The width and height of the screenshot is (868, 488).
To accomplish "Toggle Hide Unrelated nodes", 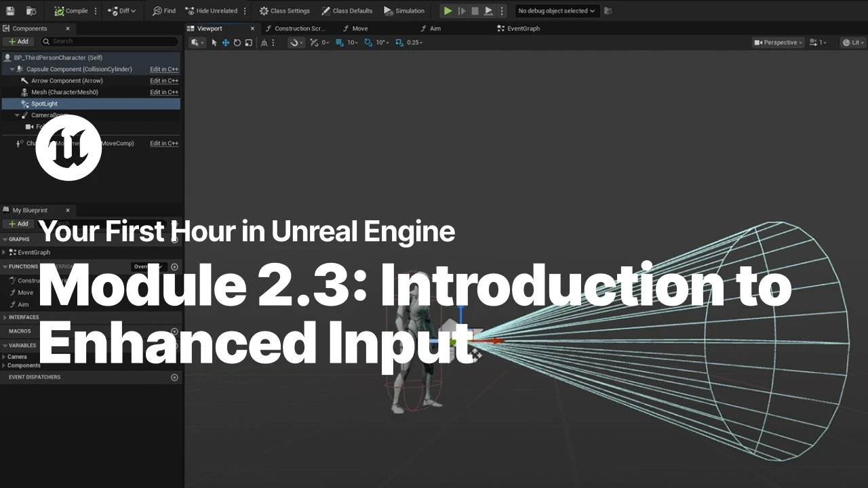I will click(x=212, y=11).
